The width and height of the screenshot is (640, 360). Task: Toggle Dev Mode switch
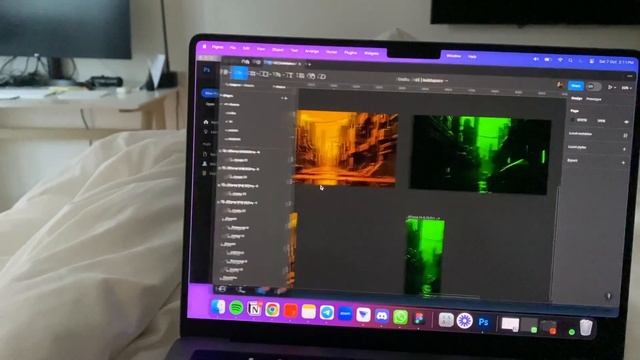coord(593,87)
